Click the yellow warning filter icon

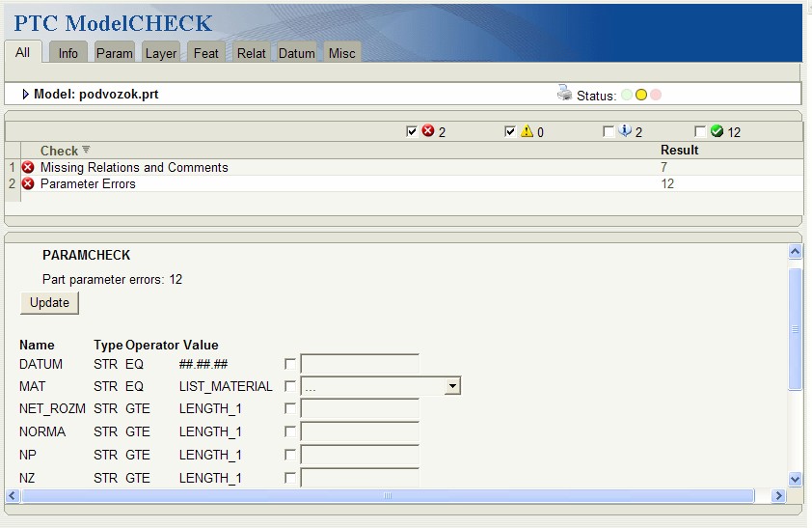[527, 130]
